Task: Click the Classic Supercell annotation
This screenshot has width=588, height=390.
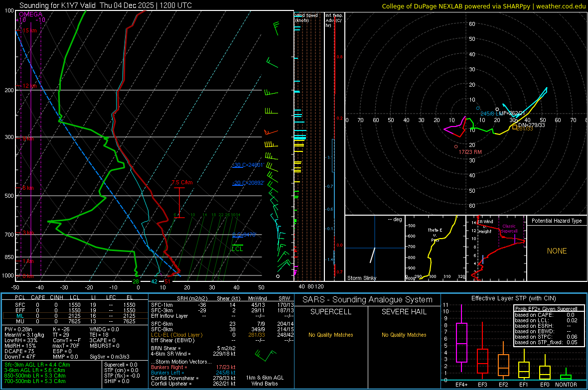Action: click(509, 229)
